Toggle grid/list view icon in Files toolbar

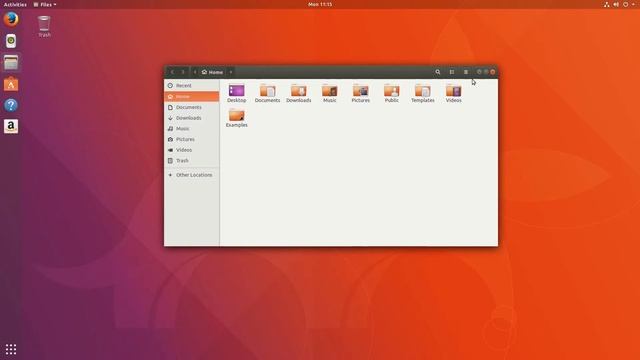tap(451, 72)
